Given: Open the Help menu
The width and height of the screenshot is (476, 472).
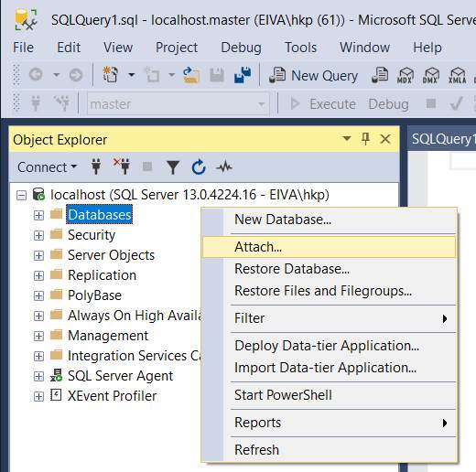Looking at the screenshot, I should pyautogui.click(x=427, y=48).
